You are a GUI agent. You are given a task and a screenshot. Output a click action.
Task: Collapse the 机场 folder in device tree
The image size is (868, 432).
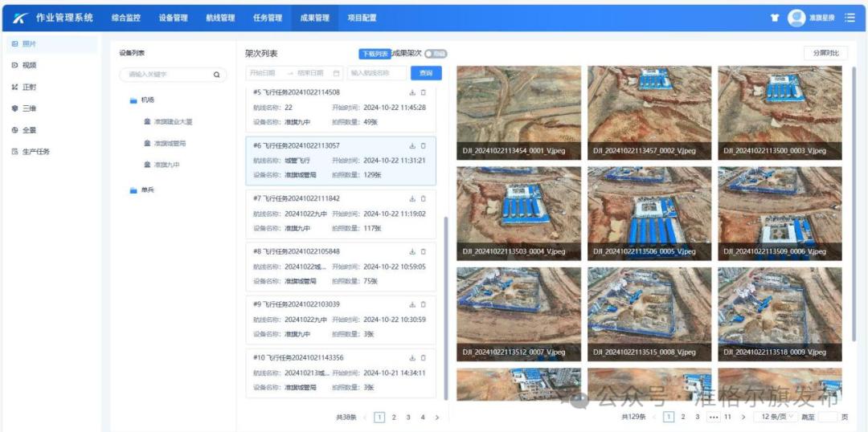pyautogui.click(x=133, y=100)
